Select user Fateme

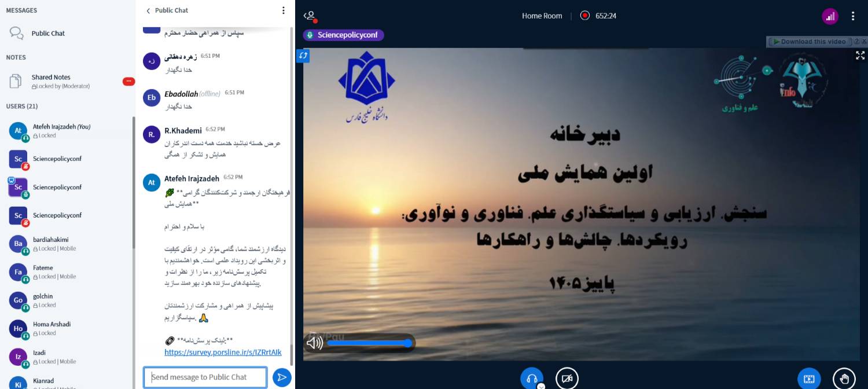coord(69,272)
